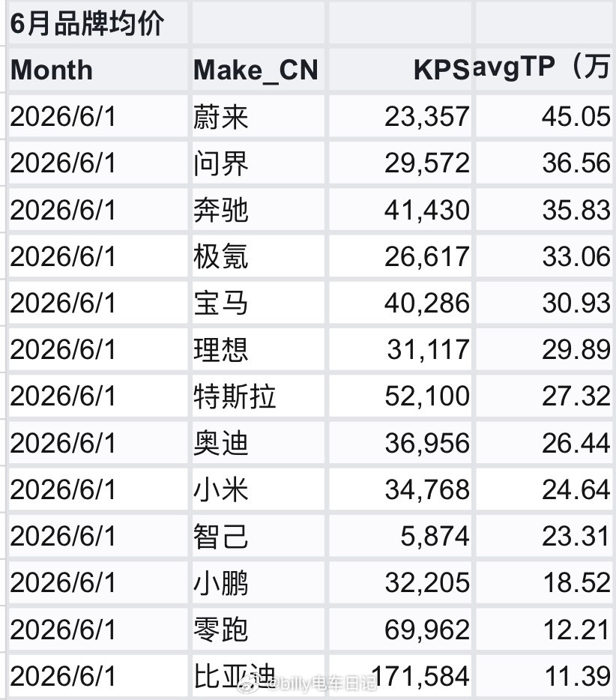Click the avgTP column header

coord(545,69)
